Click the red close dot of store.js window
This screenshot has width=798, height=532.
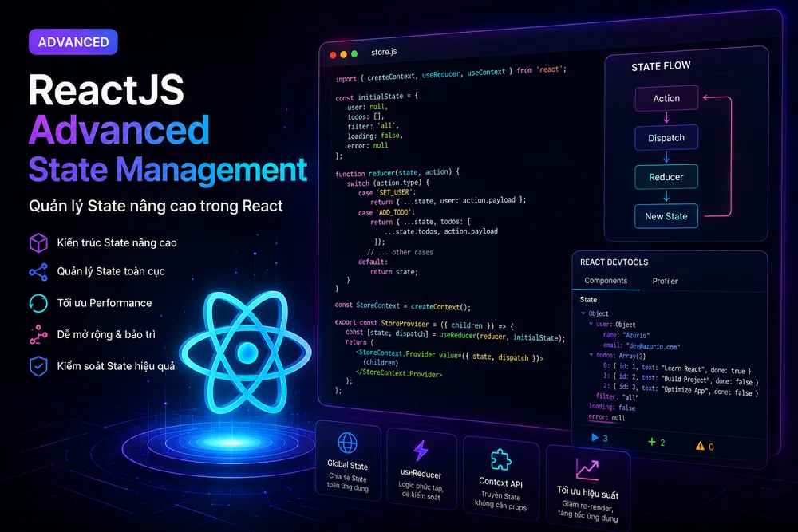click(x=333, y=55)
